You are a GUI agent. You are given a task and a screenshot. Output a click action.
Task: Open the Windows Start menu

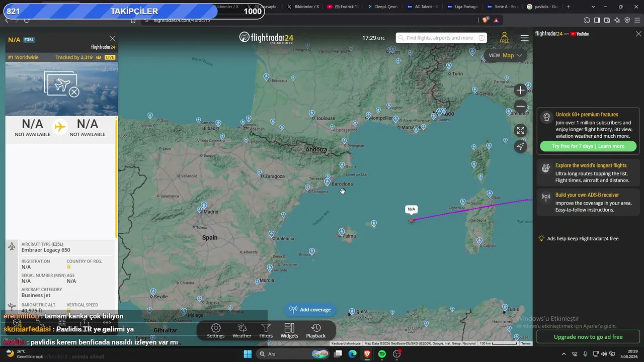coord(248,354)
